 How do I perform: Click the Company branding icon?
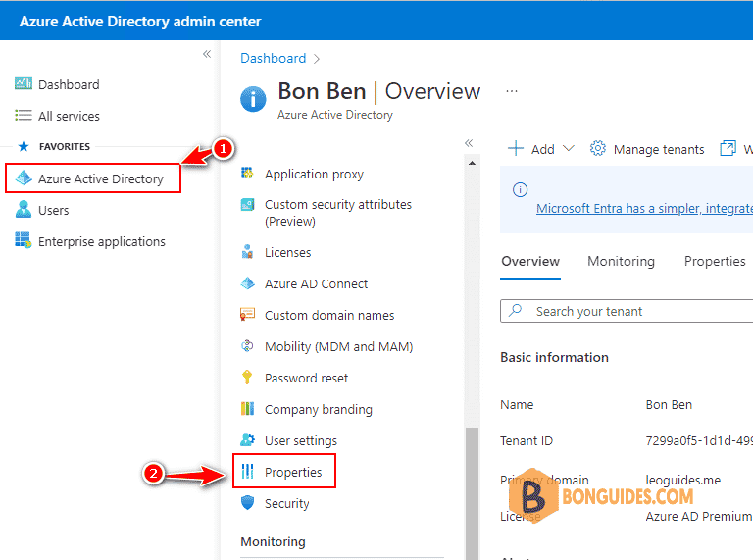pos(247,409)
